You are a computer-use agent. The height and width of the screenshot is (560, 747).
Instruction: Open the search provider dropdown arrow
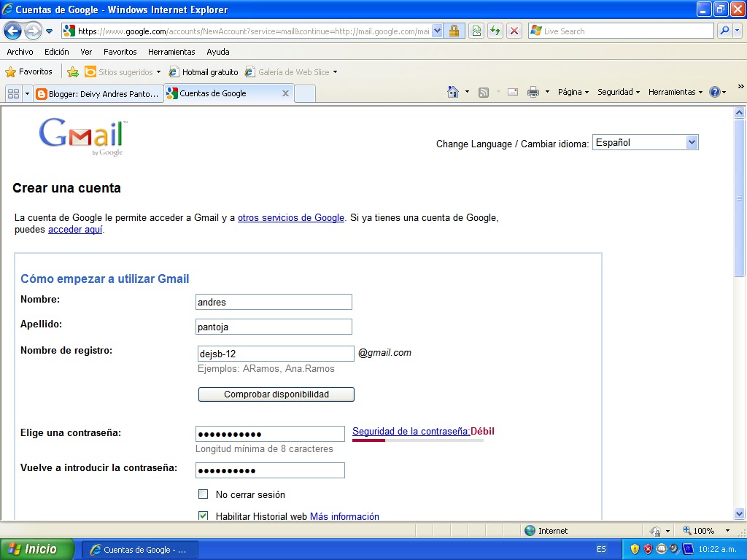[737, 31]
